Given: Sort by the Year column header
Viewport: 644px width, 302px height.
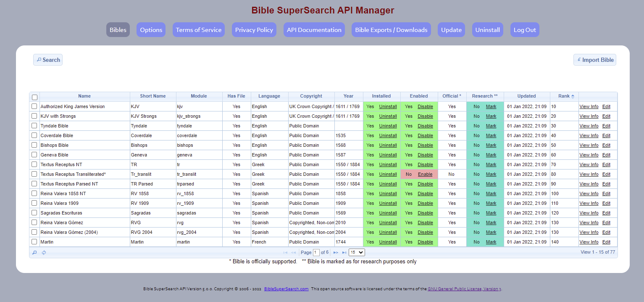Looking at the screenshot, I should tap(349, 96).
